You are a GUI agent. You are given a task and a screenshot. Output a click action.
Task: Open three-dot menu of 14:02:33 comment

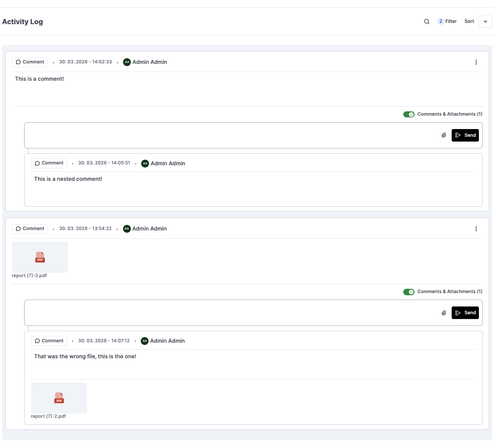point(476,62)
